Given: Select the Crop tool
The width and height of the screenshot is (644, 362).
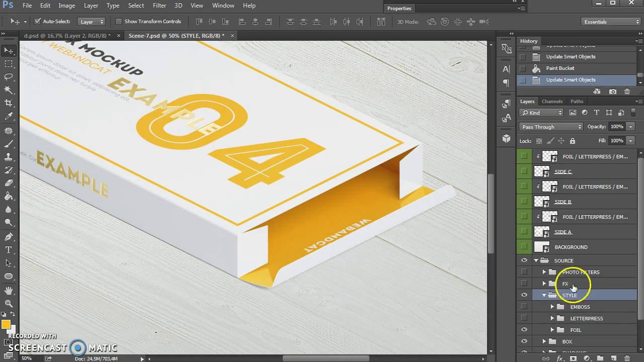Looking at the screenshot, I should click(9, 103).
